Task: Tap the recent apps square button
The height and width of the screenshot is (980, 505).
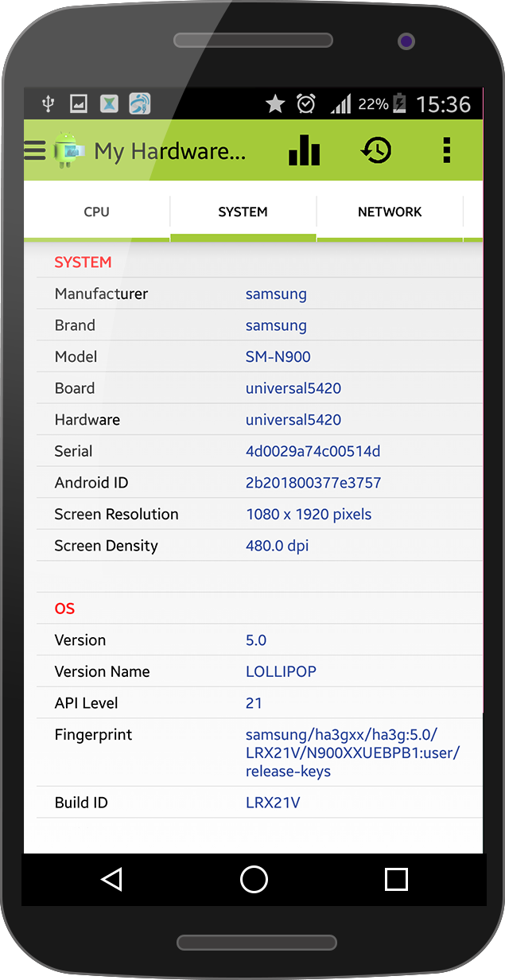Action: (x=396, y=879)
